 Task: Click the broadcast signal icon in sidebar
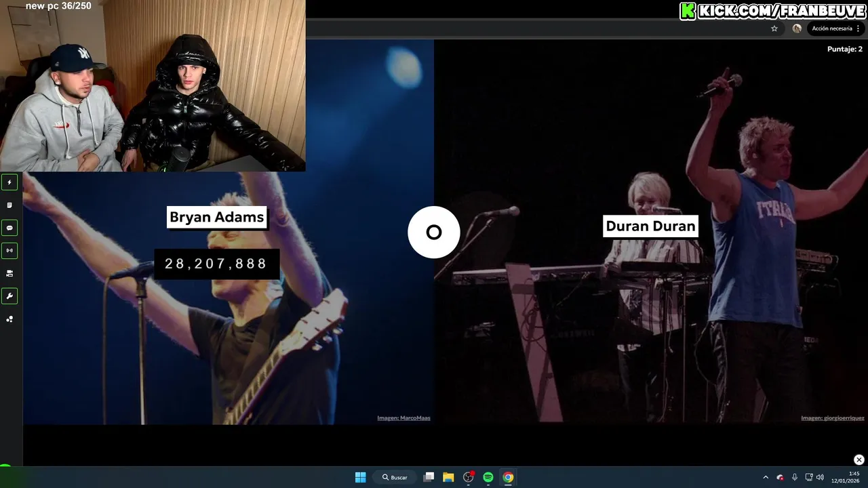click(x=9, y=250)
